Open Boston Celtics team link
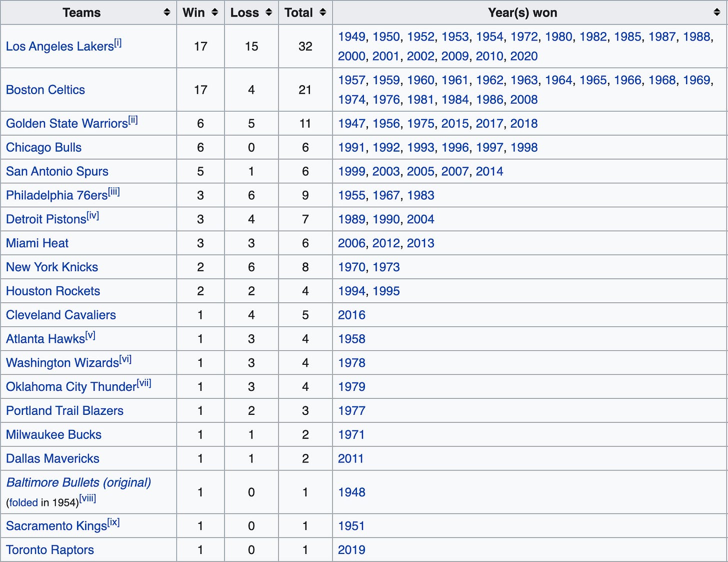Viewport: 728px width, 562px height. tap(45, 90)
